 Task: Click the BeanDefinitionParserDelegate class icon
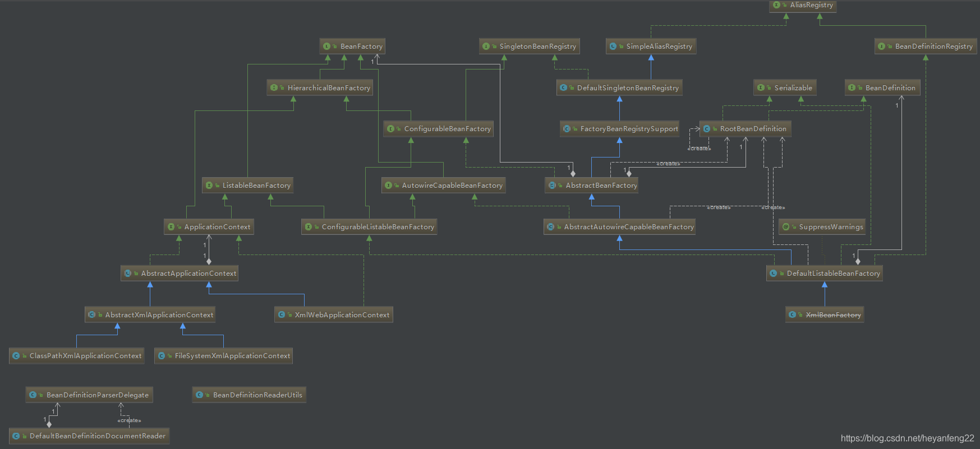pyautogui.click(x=33, y=395)
